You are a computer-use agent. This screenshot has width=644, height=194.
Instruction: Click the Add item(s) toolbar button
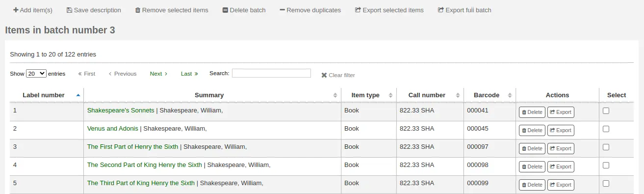coord(33,10)
